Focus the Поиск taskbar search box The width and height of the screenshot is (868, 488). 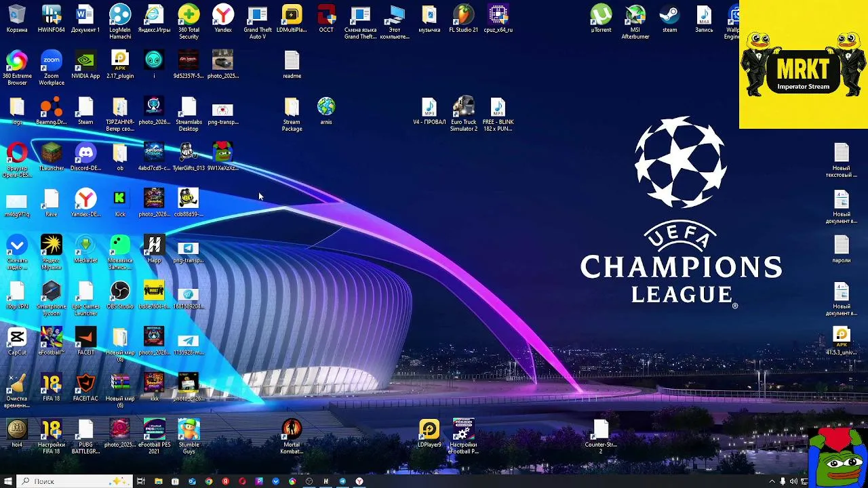pyautogui.click(x=75, y=481)
